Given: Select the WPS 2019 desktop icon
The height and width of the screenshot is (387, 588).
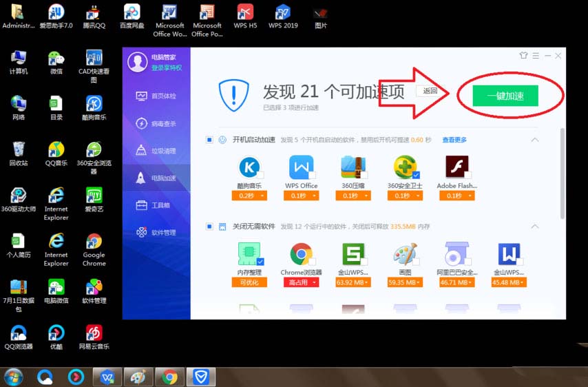Looking at the screenshot, I should [x=283, y=17].
